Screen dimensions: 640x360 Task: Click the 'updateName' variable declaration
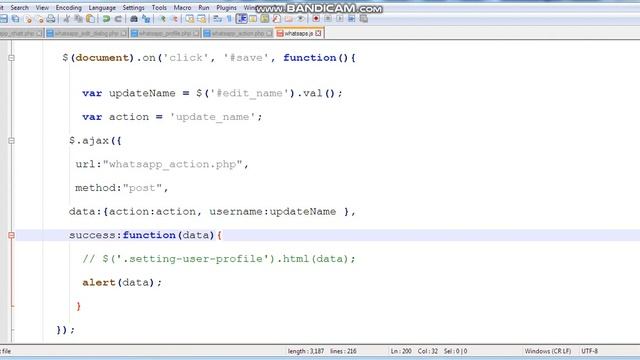pyautogui.click(x=142, y=93)
